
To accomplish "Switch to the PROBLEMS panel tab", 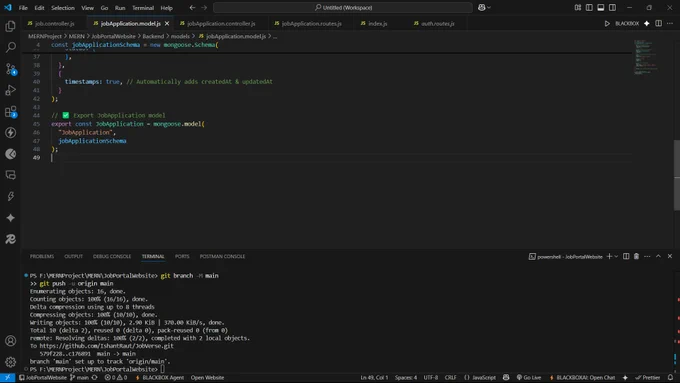I will (x=42, y=256).
